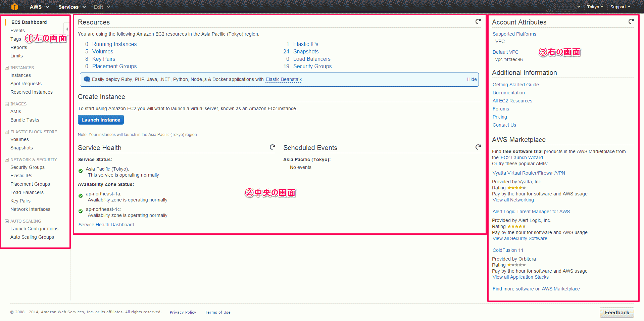Open Tags in the sidebar
Image resolution: width=644 pixels, height=321 pixels.
coord(16,39)
